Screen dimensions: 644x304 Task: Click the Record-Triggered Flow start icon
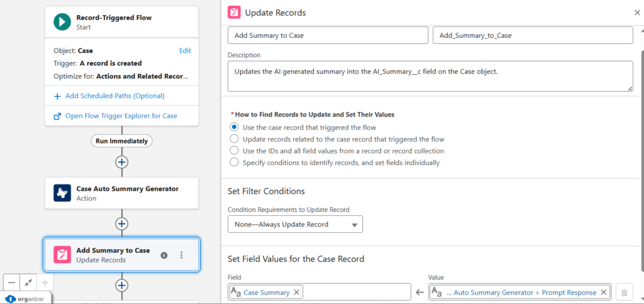click(62, 22)
